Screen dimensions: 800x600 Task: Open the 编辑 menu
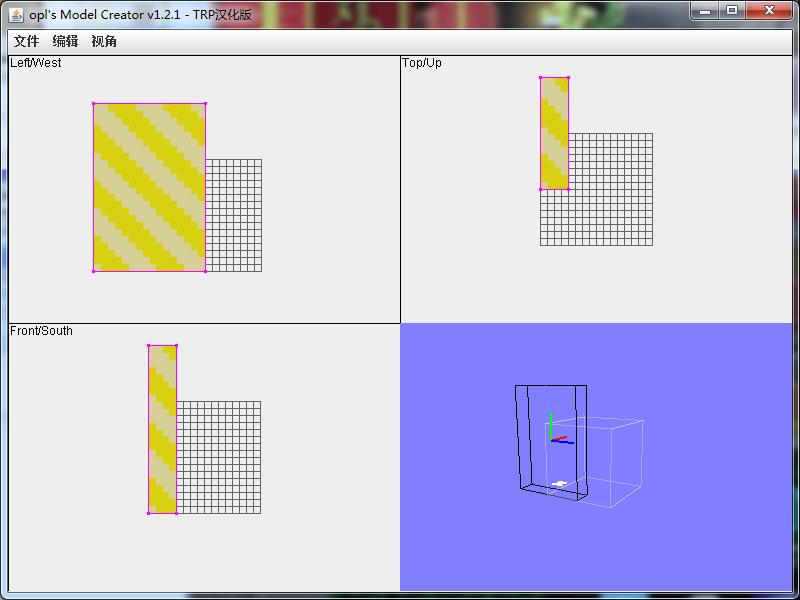tap(65, 41)
